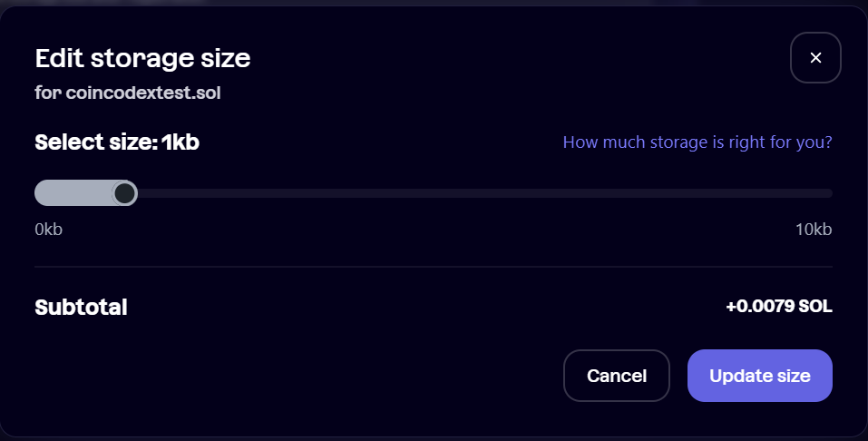Click the "Edit storage size" heading
Image resolution: width=868 pixels, height=441 pixels.
(x=142, y=59)
